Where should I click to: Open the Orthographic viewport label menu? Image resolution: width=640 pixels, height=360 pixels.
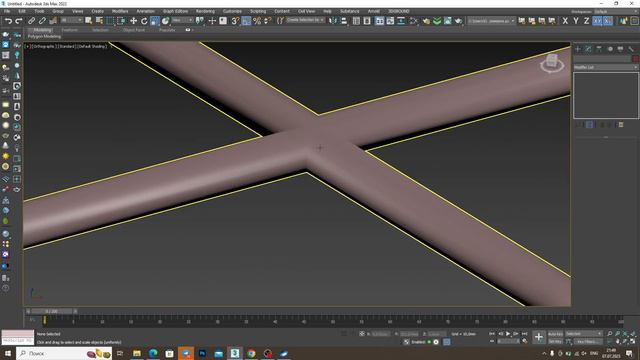point(44,47)
